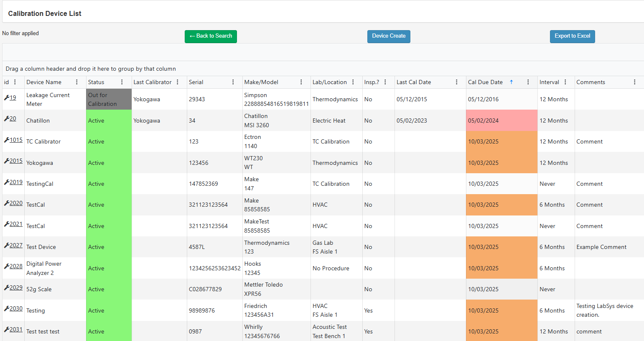This screenshot has height=341, width=644.
Task: Open device record link 1015
Action: (x=16, y=140)
